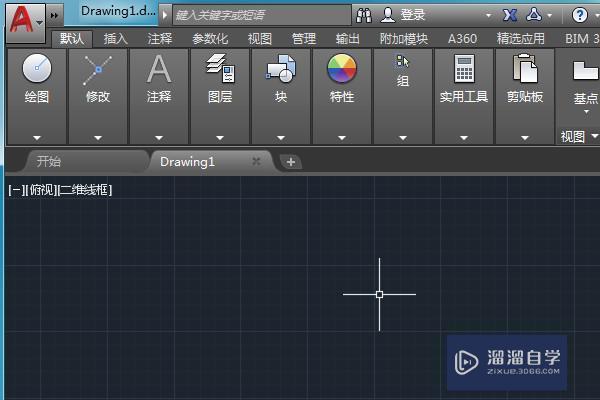Click the A360 triangle connect icon
Viewport: 600px width, 400px height.
pyautogui.click(x=534, y=15)
